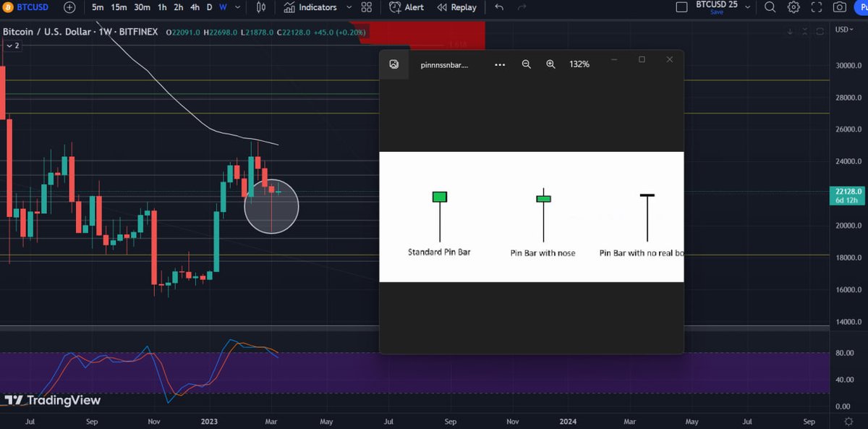The image size is (868, 429).
Task: Open the chart layout setup square icon
Action: (x=681, y=7)
